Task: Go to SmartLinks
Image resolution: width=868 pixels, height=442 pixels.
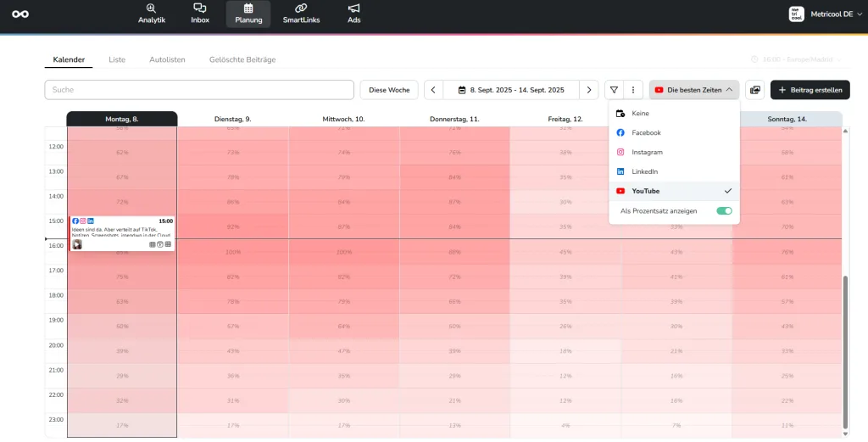Action: (x=301, y=14)
